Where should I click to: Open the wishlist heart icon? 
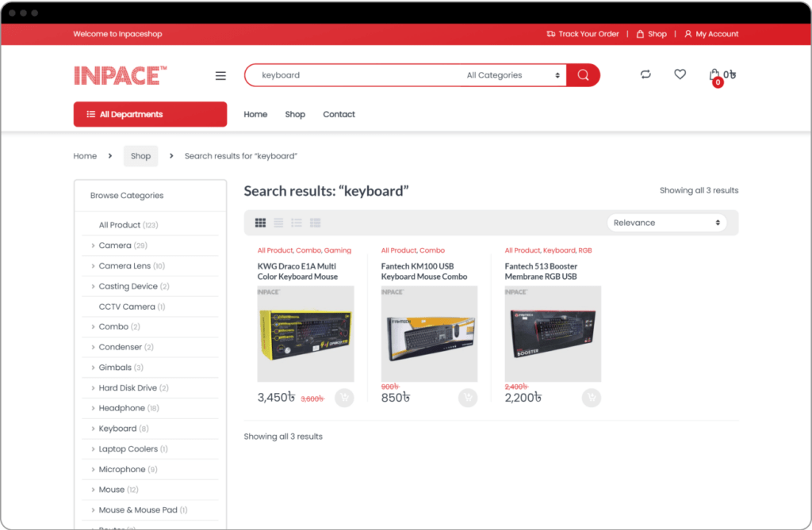(x=680, y=74)
